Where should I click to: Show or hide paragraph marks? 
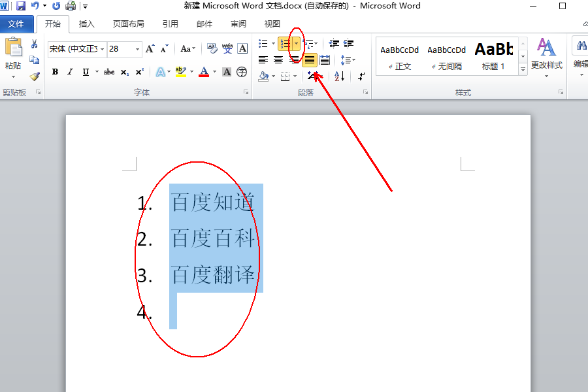[x=361, y=76]
